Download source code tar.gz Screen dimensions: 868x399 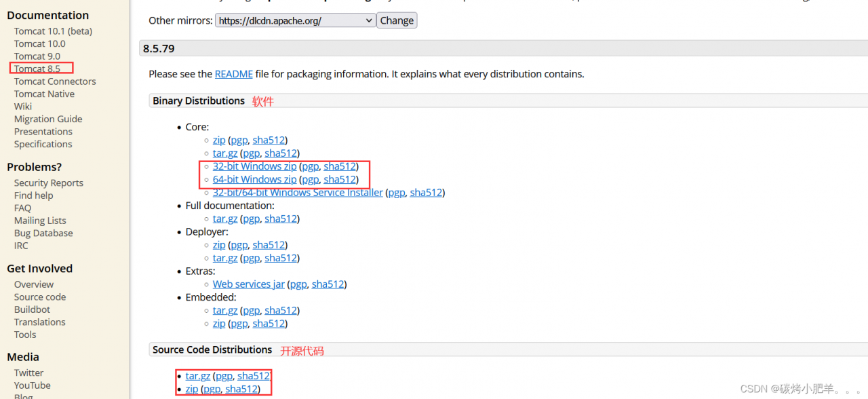tap(198, 376)
